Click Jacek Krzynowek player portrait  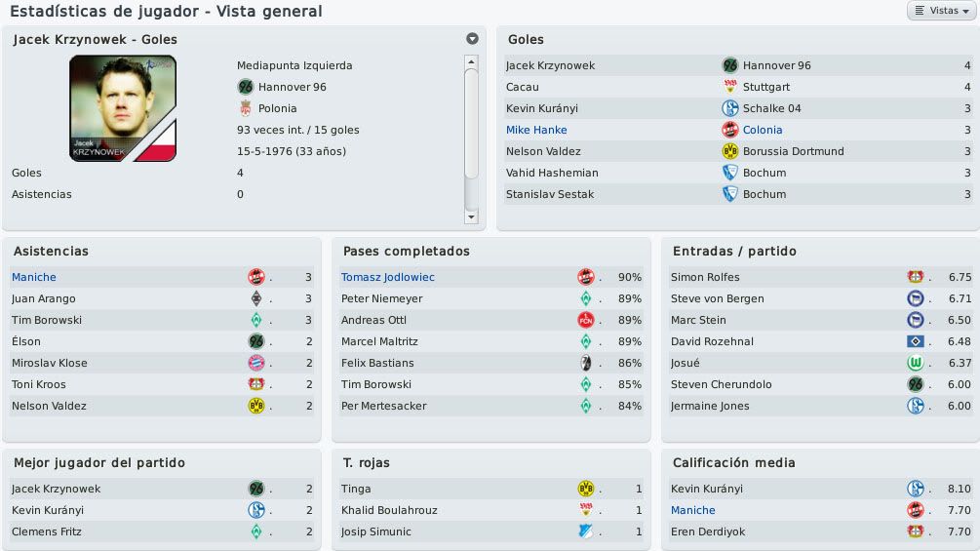tap(123, 108)
